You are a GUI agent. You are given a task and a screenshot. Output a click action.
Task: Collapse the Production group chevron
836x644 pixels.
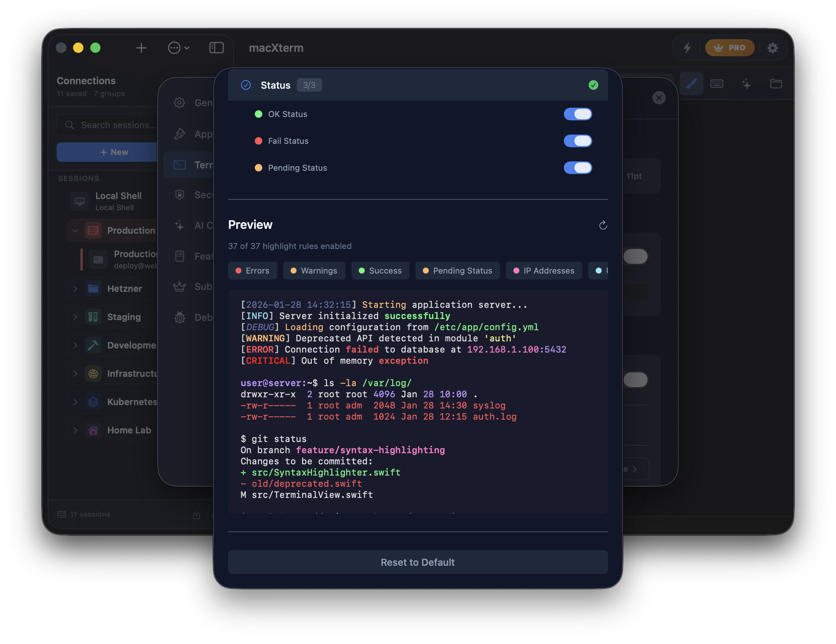pos(75,230)
